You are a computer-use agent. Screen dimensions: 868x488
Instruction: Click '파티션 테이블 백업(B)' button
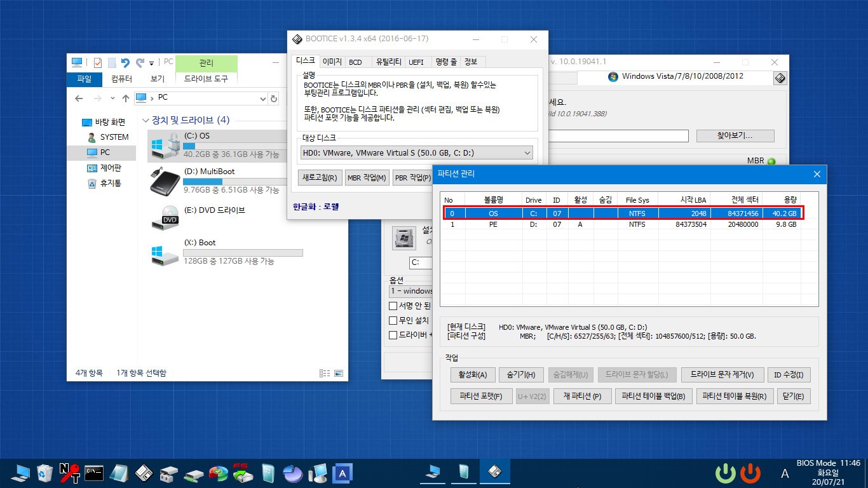pos(653,396)
